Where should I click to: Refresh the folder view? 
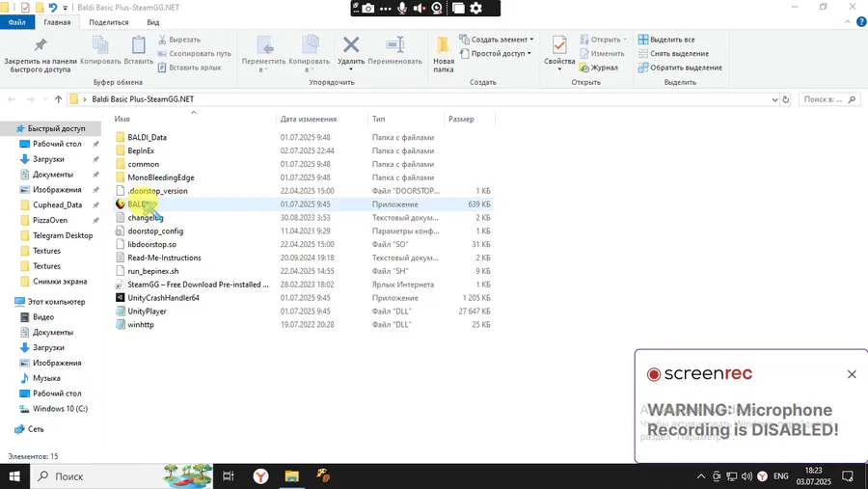(785, 99)
